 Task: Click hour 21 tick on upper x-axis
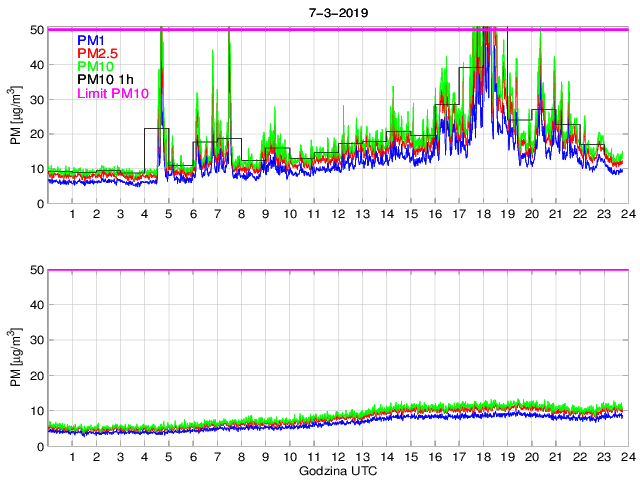(556, 215)
